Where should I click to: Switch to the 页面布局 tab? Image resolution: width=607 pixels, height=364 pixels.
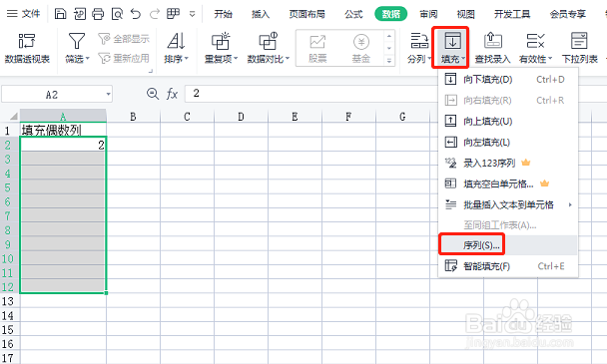tap(306, 14)
